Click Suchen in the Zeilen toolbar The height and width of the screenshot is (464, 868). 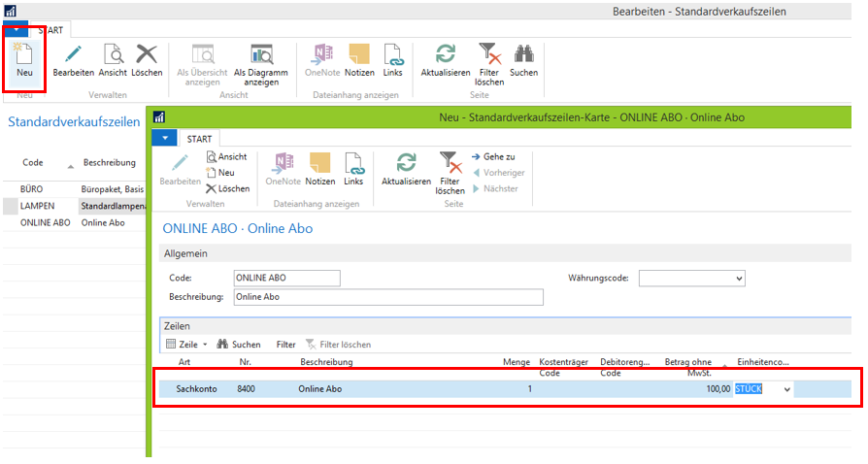[x=239, y=345]
